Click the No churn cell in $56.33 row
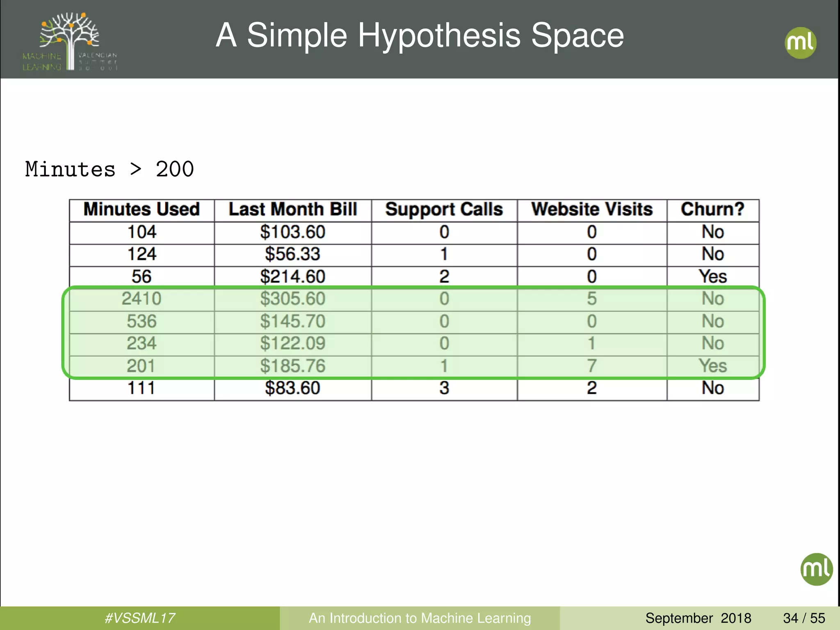 coord(713,254)
